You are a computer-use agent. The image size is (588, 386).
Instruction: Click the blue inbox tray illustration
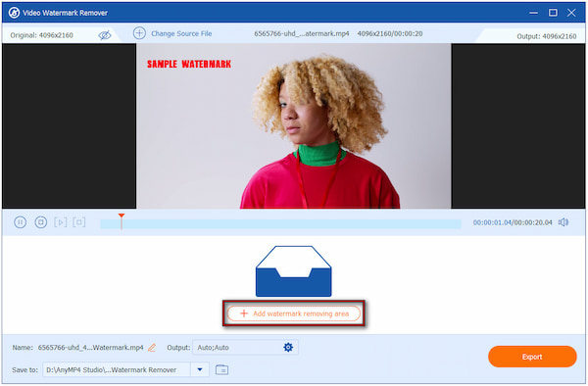294,271
